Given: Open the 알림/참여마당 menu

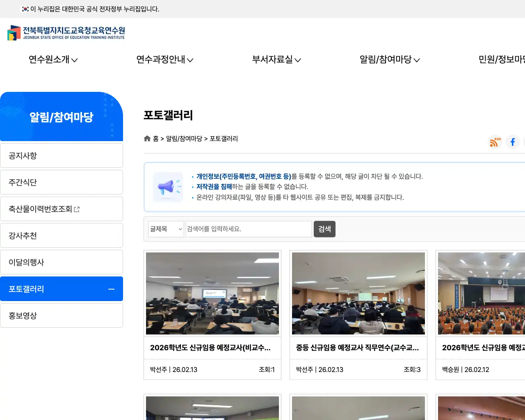Looking at the screenshot, I should coord(389,59).
